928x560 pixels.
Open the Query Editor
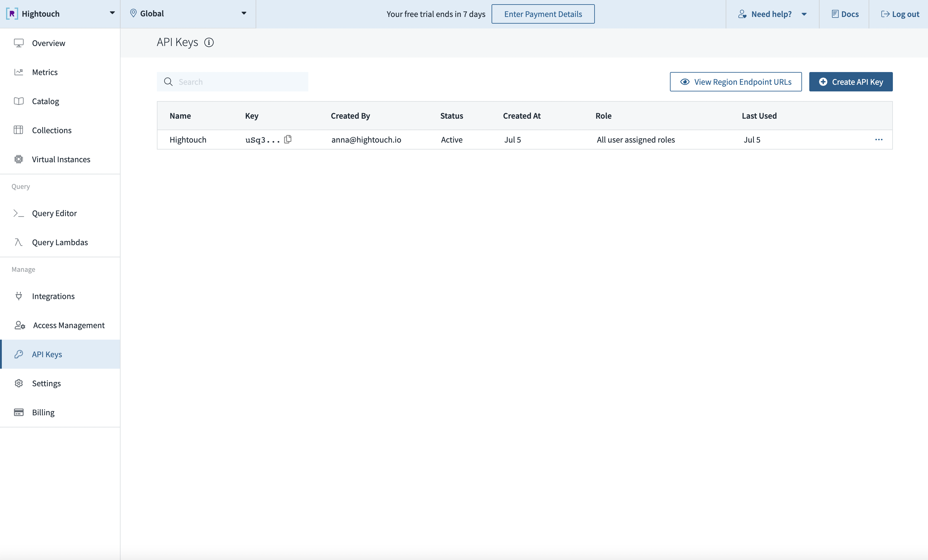coord(60,213)
